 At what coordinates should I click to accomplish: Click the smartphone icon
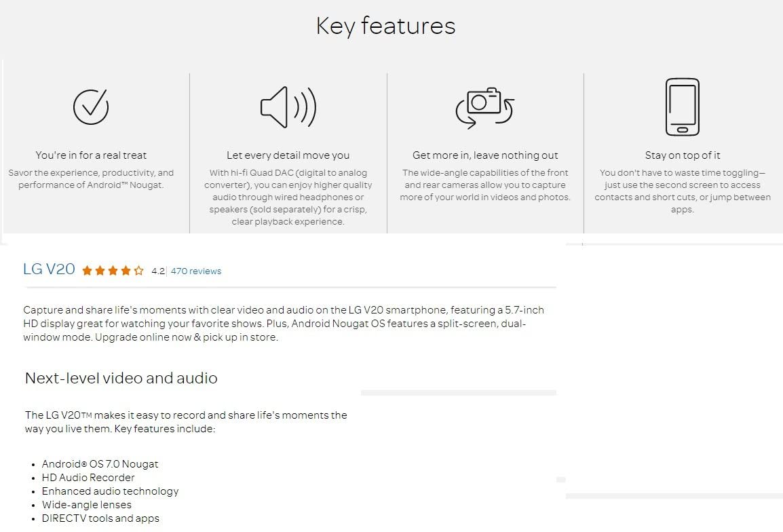coord(682,107)
